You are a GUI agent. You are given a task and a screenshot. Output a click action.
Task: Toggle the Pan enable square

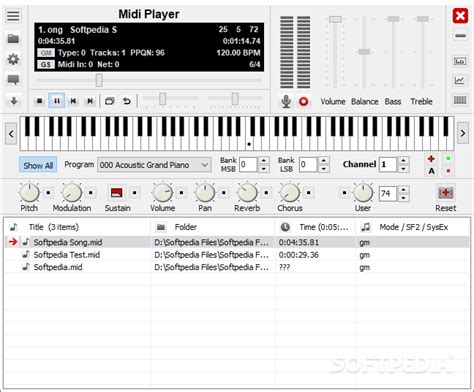[x=224, y=193]
